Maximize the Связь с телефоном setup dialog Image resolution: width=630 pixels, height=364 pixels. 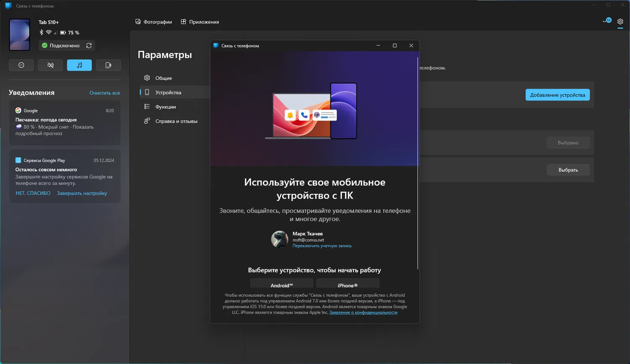[x=395, y=45]
